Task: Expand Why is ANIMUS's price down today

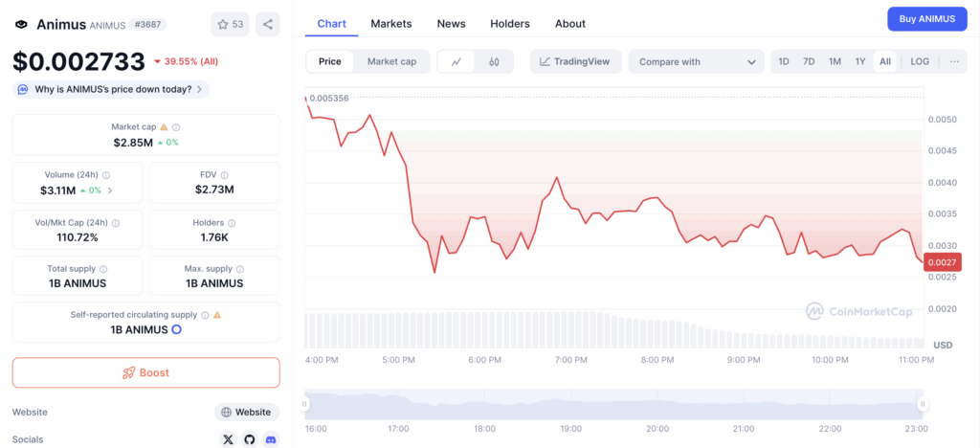Action: pyautogui.click(x=111, y=89)
